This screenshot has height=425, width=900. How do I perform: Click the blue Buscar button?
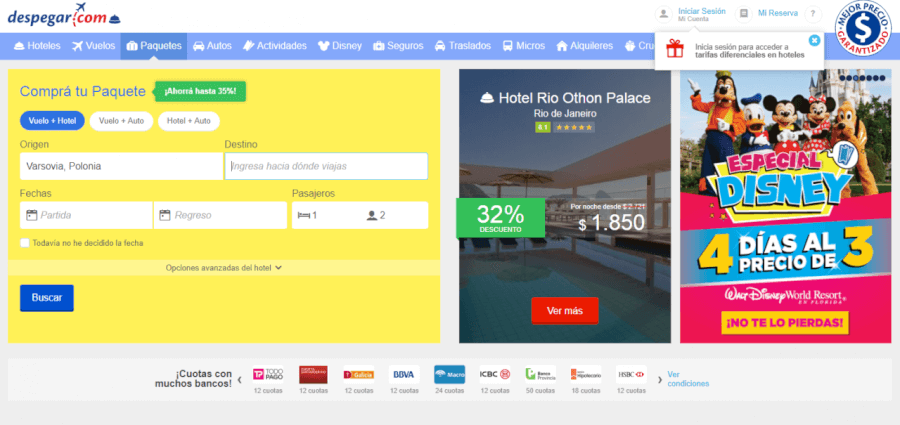pos(47,298)
